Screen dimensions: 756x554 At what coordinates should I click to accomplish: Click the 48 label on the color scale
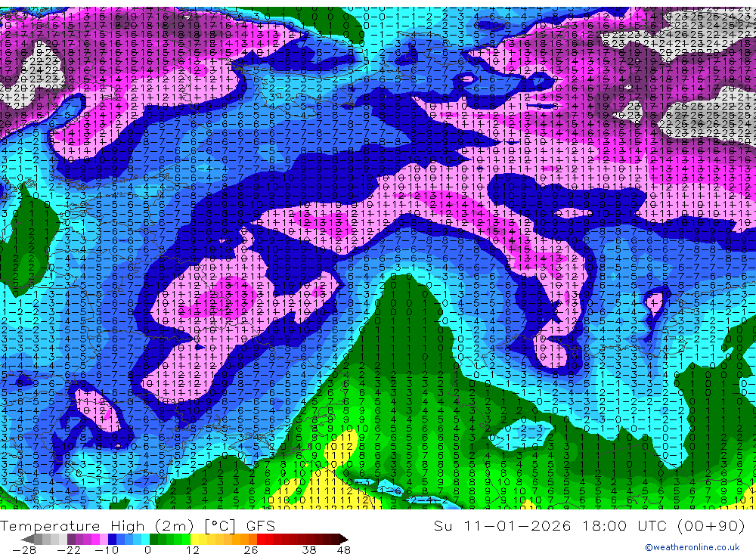click(x=344, y=549)
